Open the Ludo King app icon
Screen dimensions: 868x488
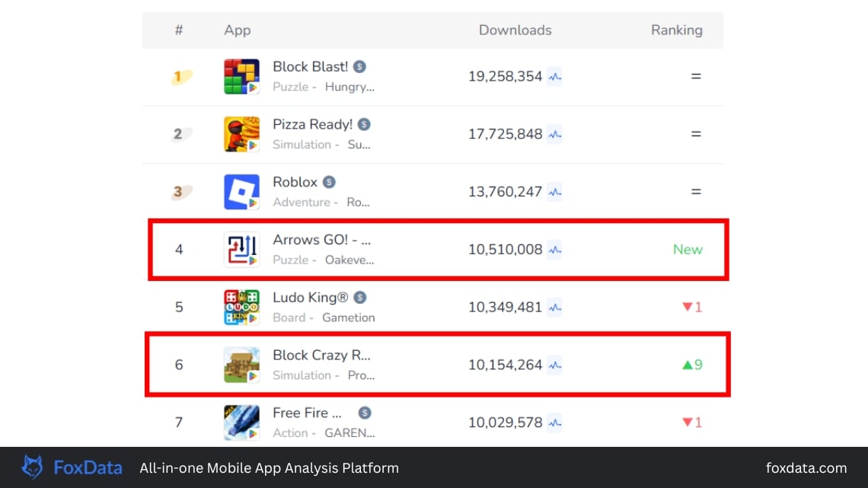click(241, 307)
